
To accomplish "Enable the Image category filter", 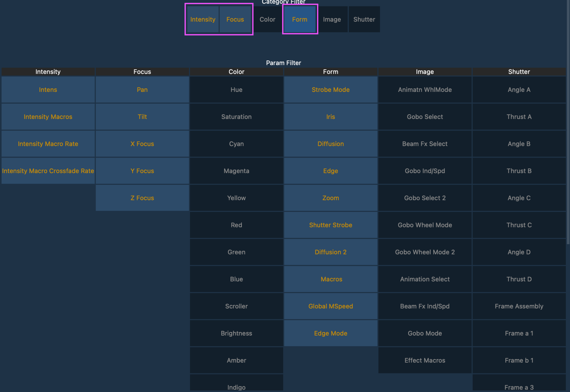I will (x=332, y=19).
